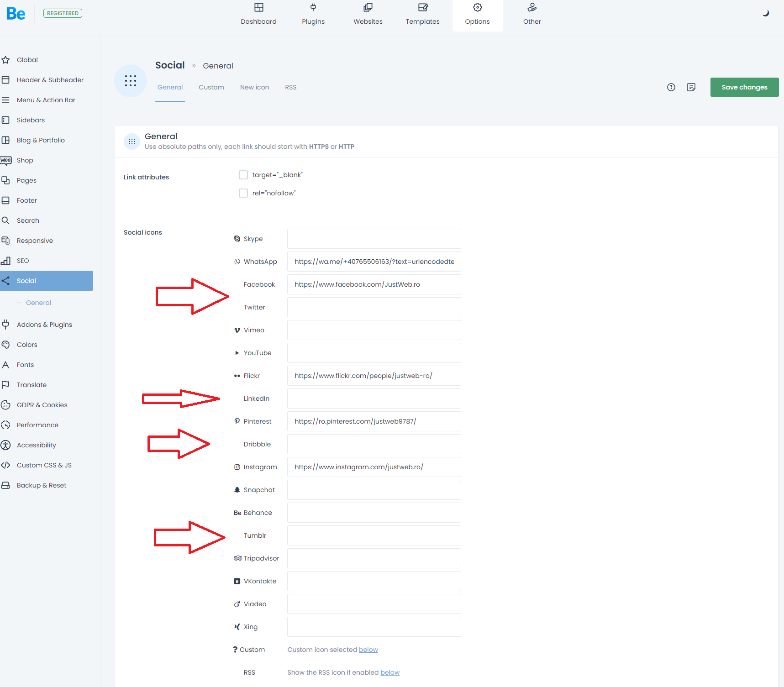Click the Skype URL input field
784x687 pixels.
coord(374,239)
